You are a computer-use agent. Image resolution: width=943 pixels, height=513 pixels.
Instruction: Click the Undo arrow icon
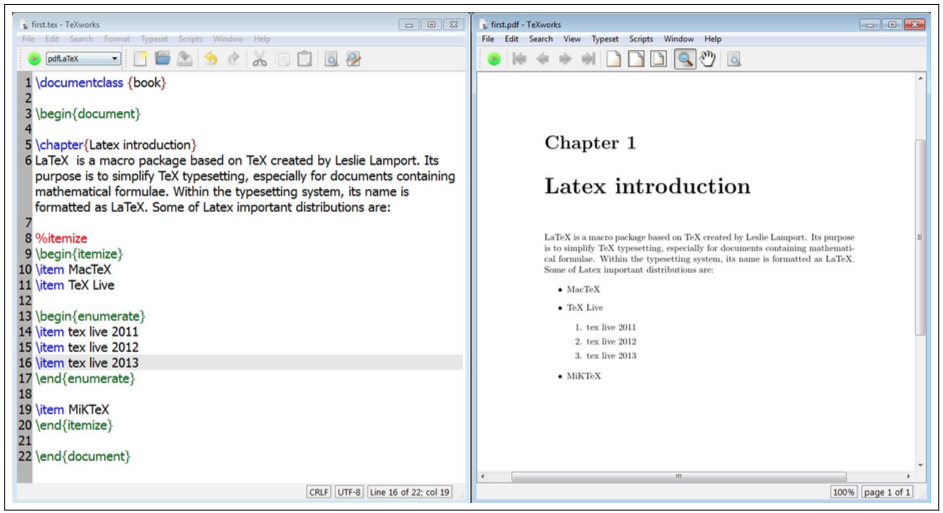210,59
